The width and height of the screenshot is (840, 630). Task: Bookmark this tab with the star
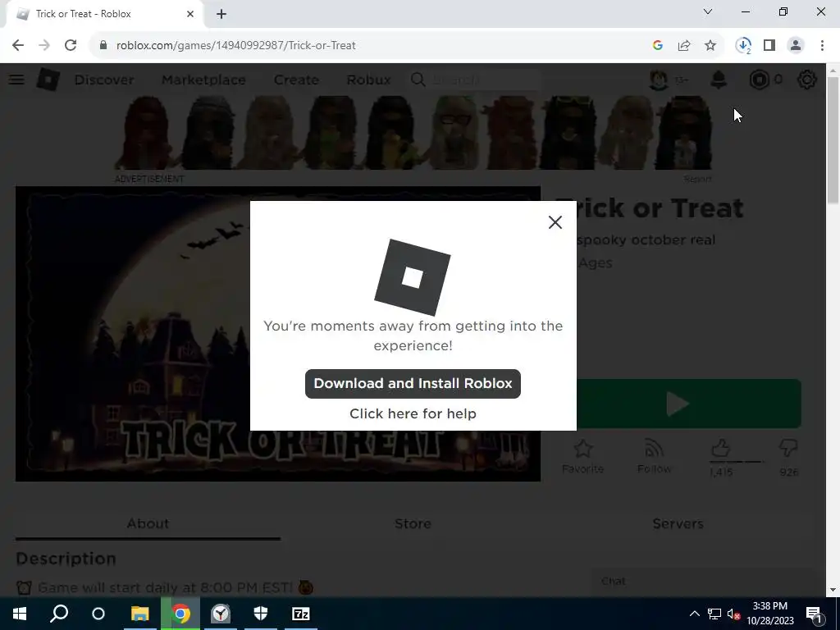pyautogui.click(x=710, y=46)
